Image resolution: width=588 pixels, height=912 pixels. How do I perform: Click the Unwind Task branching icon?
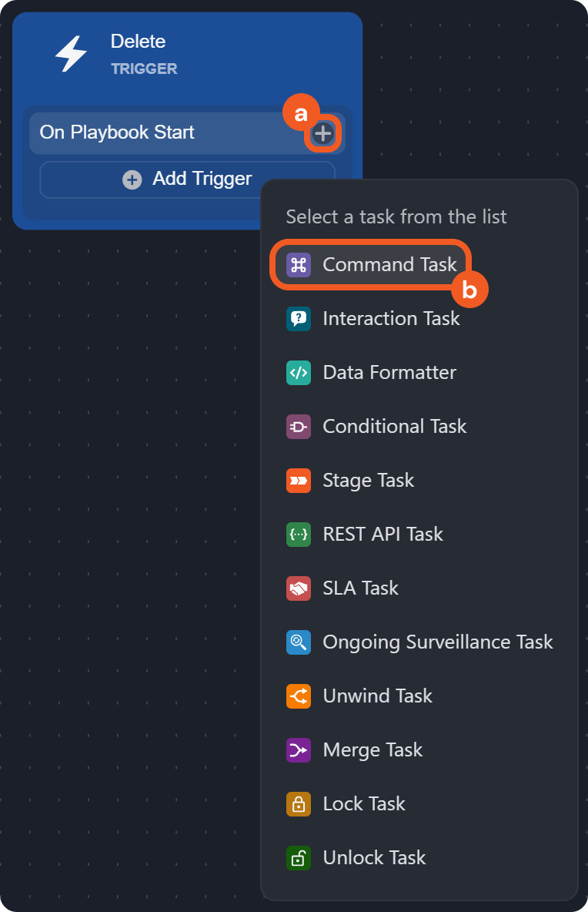(298, 696)
